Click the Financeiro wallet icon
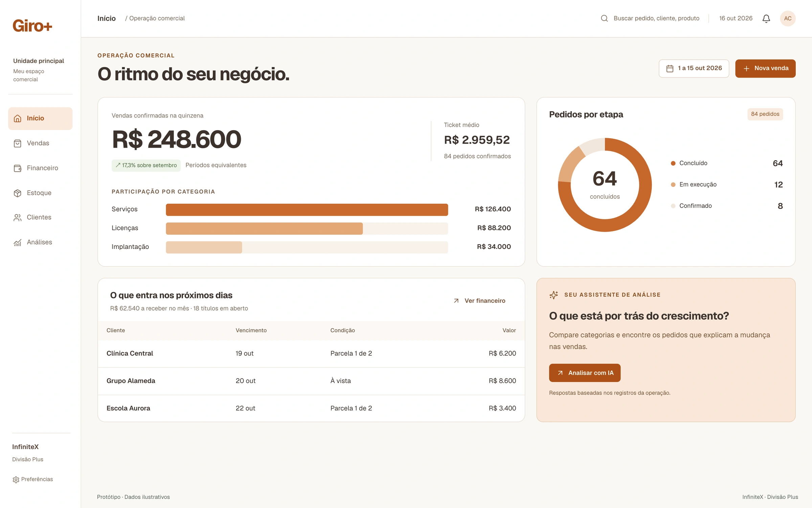 point(18,168)
